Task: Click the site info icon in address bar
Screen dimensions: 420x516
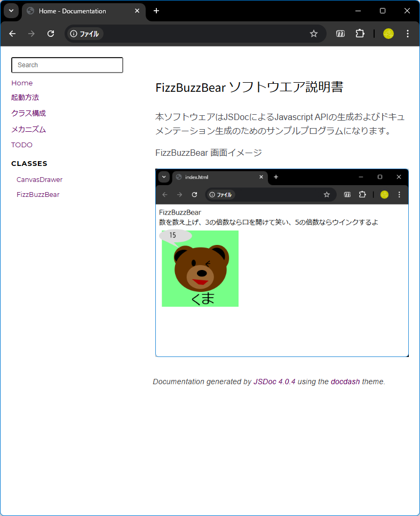Action: (74, 34)
